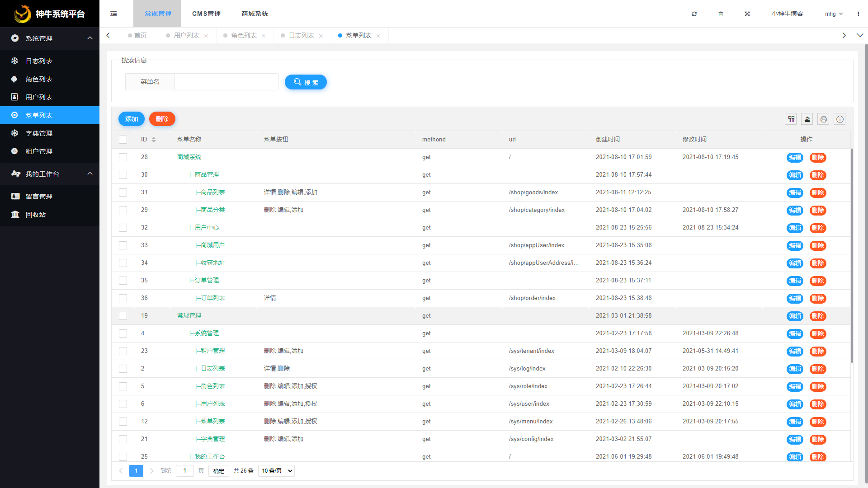
Task: Type in the 菜单名 search input field
Action: coord(226,82)
